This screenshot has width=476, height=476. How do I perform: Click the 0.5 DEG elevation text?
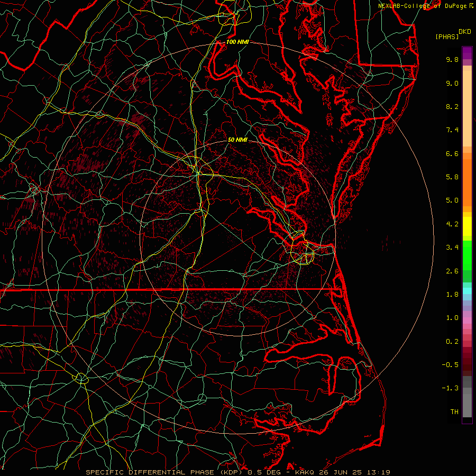pyautogui.click(x=264, y=472)
